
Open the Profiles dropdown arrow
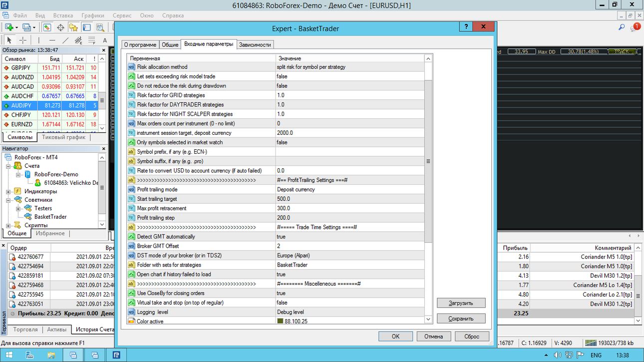(34, 27)
